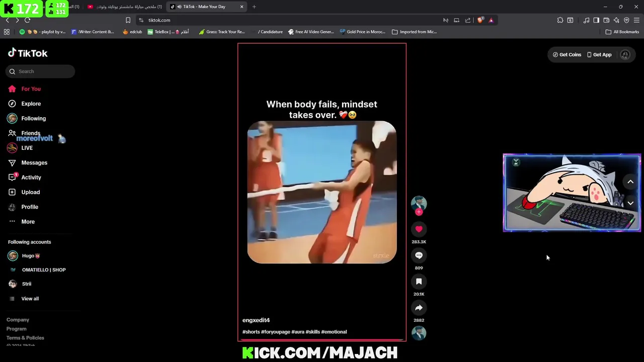Expand View all following accounts

pos(24,299)
